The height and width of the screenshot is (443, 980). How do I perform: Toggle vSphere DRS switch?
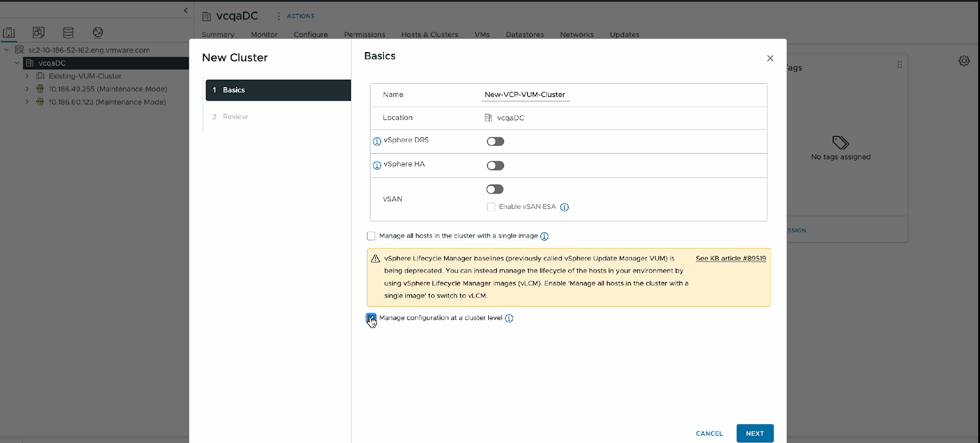coord(496,142)
